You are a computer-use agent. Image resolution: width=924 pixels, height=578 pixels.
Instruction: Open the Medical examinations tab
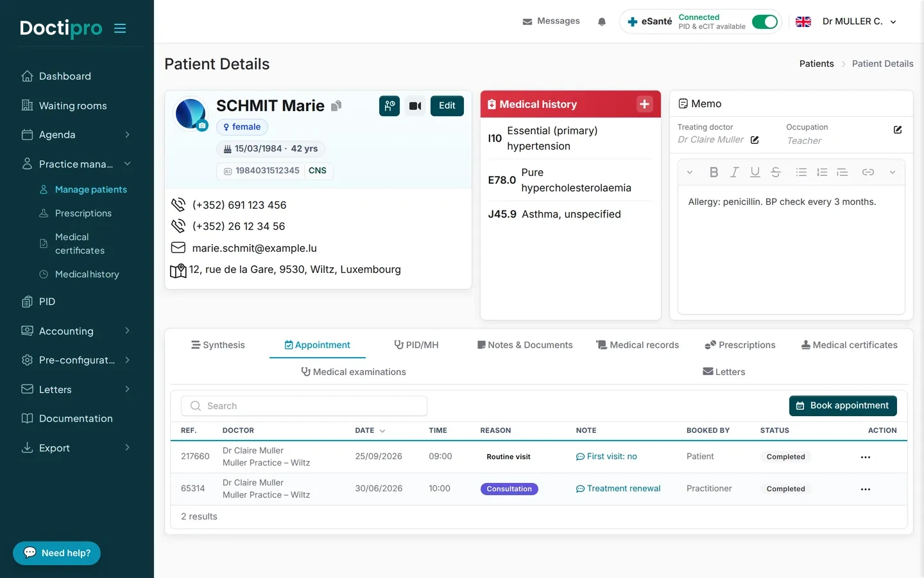tap(354, 372)
